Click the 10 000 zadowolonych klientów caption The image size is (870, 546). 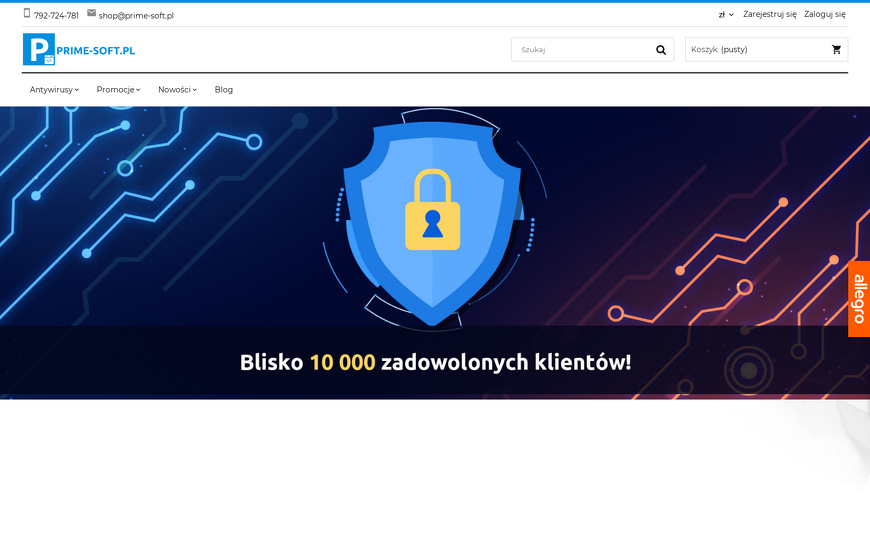pyautogui.click(x=436, y=362)
